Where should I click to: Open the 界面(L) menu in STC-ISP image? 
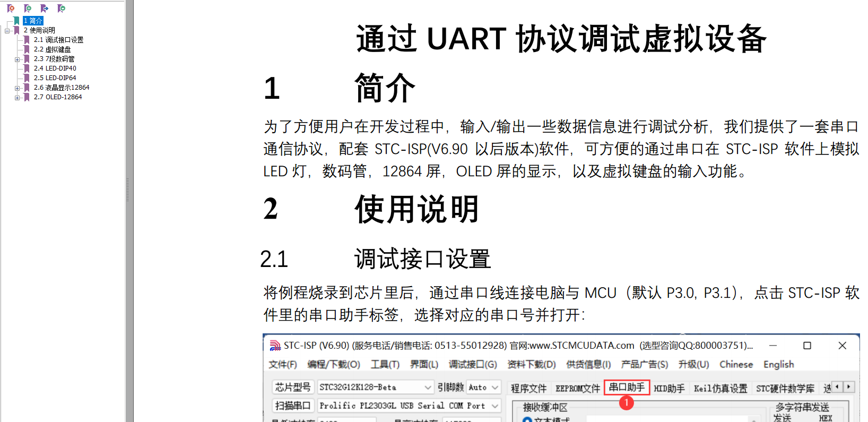pyautogui.click(x=424, y=364)
